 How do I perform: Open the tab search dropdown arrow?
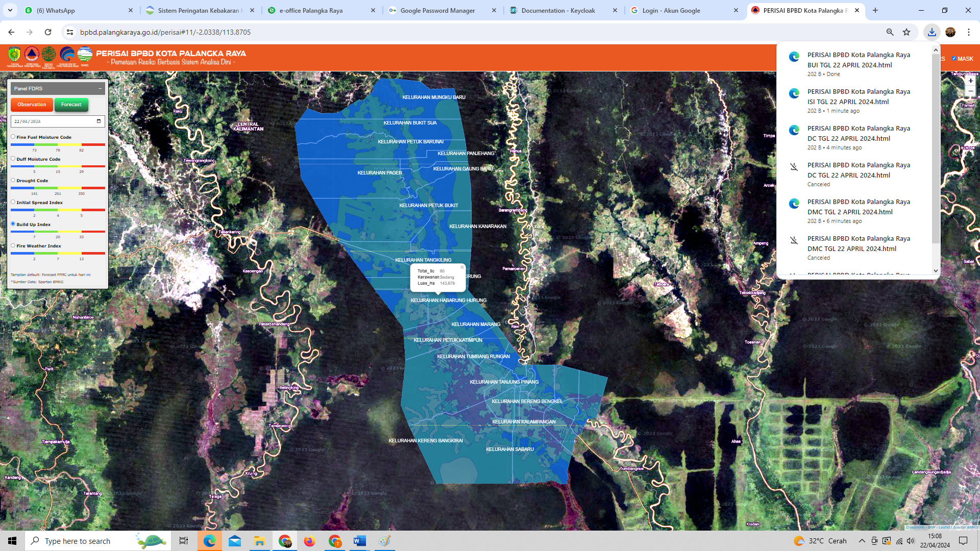10,10
